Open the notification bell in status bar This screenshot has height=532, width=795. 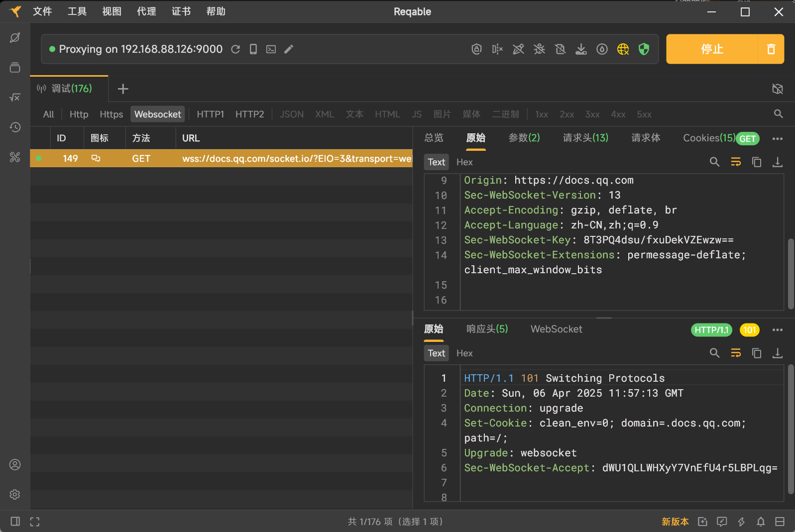point(761,522)
